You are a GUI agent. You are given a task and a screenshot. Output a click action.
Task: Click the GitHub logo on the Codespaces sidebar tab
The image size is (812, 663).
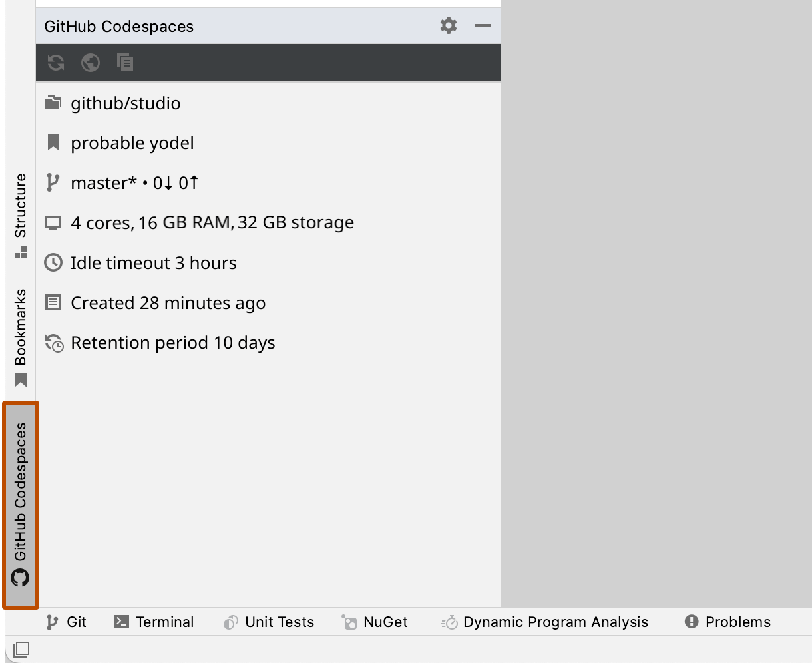[x=21, y=578]
